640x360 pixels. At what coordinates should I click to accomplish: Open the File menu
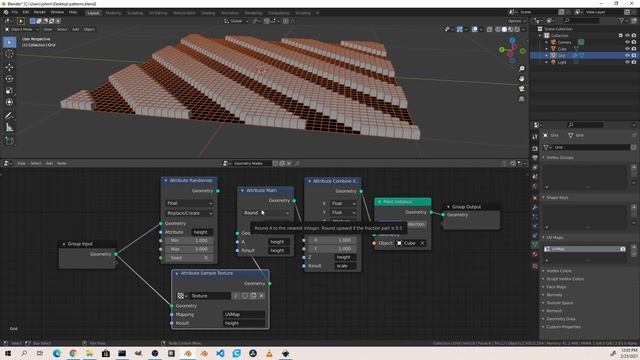[15, 12]
